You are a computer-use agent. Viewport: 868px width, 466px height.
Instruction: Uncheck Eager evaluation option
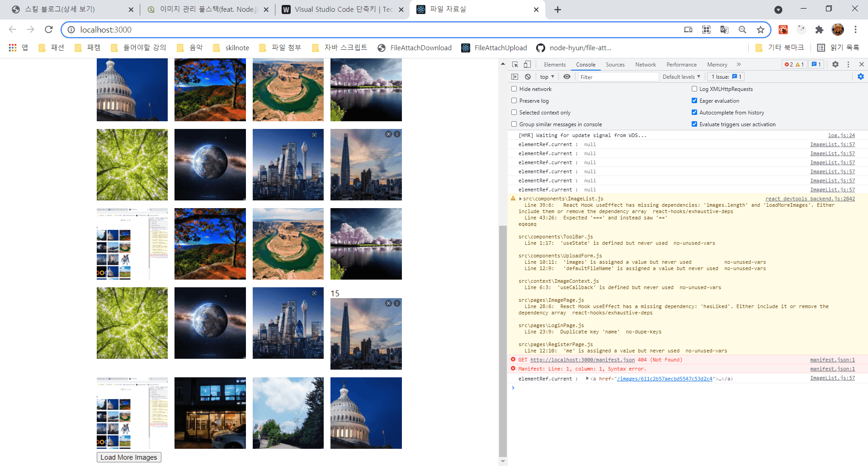pyautogui.click(x=694, y=101)
